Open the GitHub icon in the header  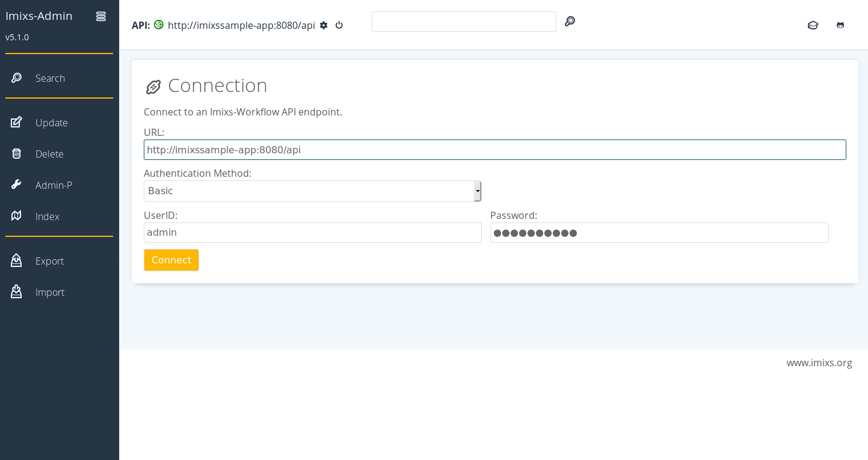[840, 25]
